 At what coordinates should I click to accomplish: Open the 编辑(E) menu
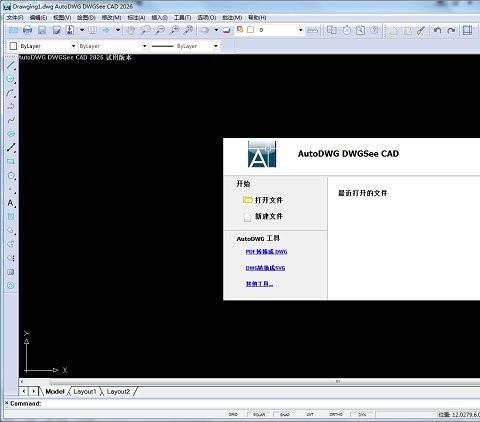(38, 17)
